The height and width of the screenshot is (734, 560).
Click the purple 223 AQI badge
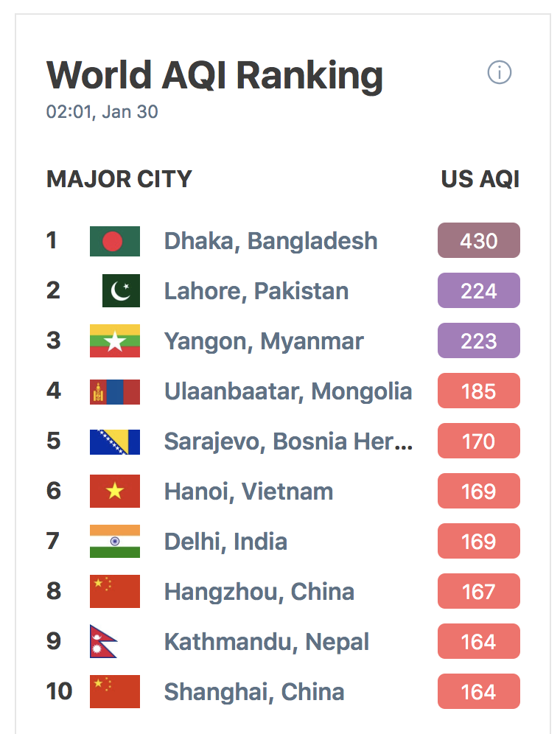point(478,340)
